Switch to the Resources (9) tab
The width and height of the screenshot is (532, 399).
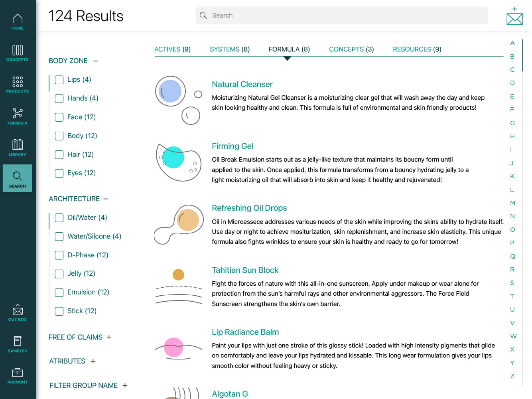(417, 49)
